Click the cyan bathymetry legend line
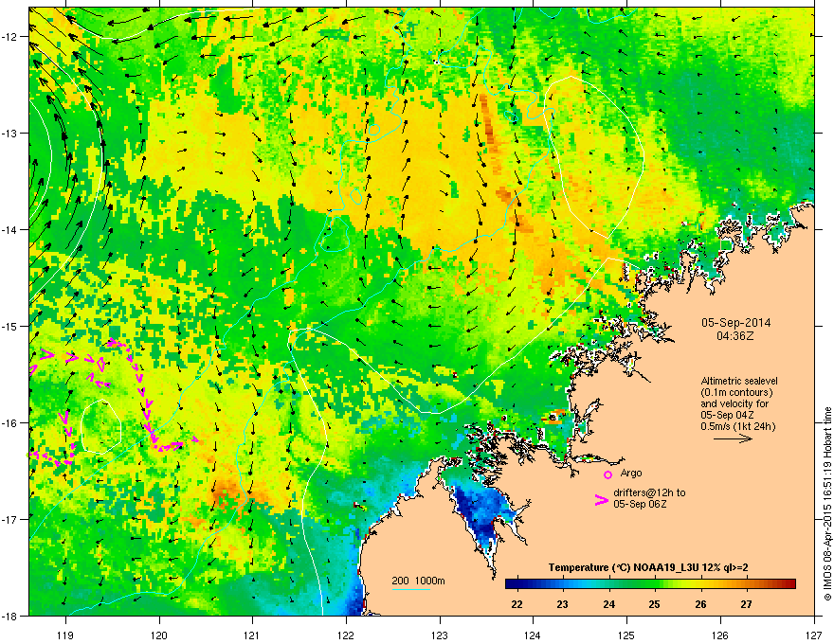 pos(410,589)
